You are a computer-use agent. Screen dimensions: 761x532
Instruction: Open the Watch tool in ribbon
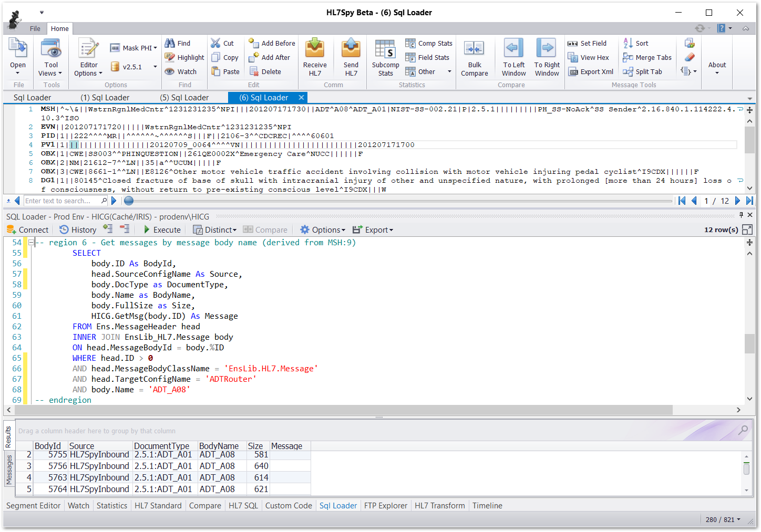pyautogui.click(x=181, y=71)
